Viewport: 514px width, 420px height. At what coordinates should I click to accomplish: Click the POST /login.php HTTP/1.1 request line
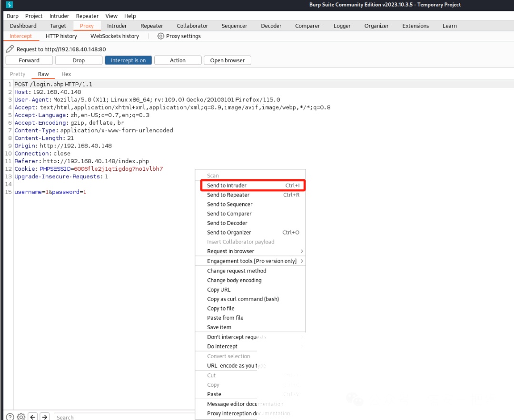[53, 84]
